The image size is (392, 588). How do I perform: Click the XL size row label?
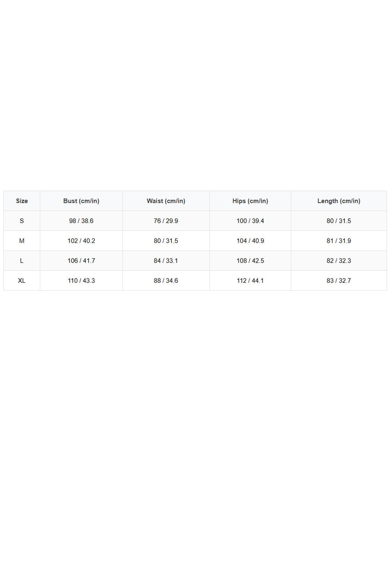[22, 281]
